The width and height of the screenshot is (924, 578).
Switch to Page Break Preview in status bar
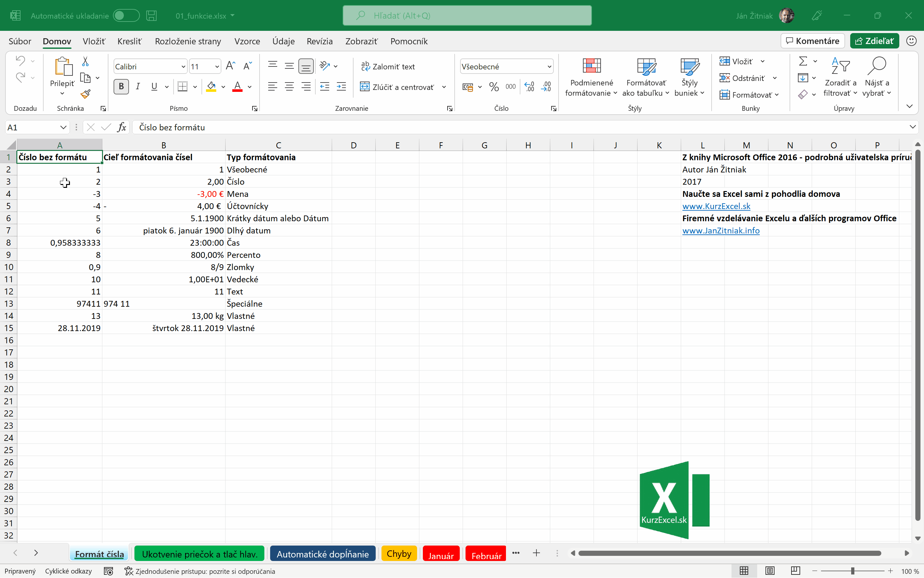(x=796, y=571)
